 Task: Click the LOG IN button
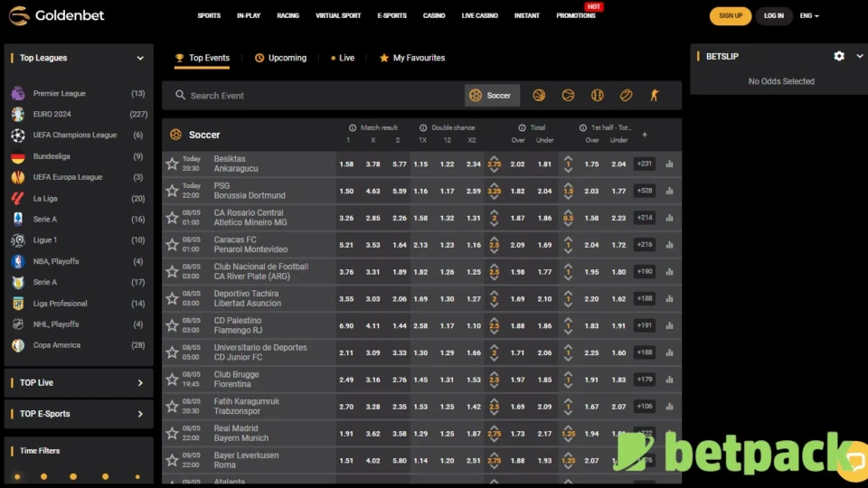click(773, 16)
